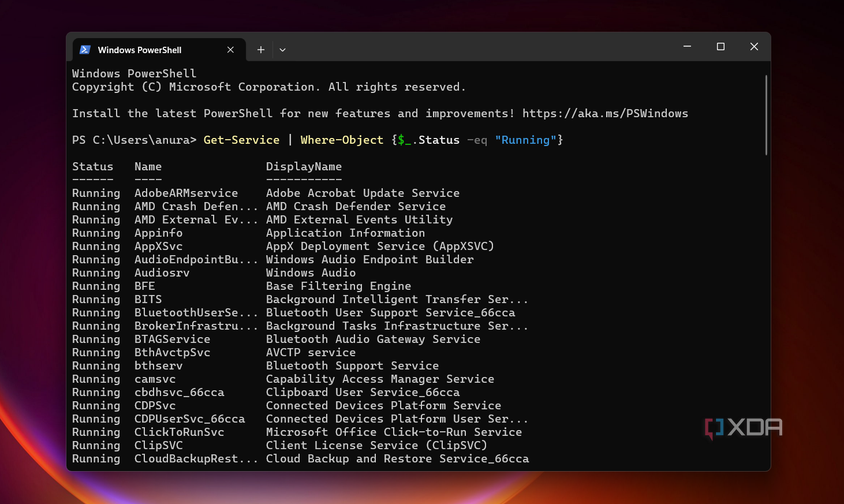Click the Where-Object cmdlet in the command
Screen dimensions: 844x504
click(342, 140)
